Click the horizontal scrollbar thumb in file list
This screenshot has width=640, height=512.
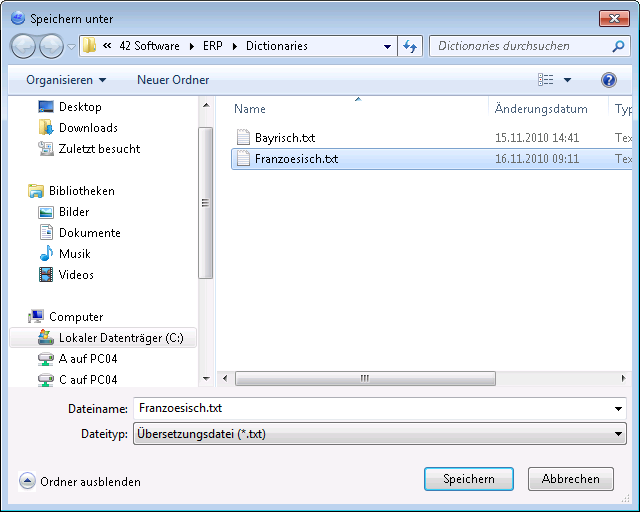(x=365, y=378)
